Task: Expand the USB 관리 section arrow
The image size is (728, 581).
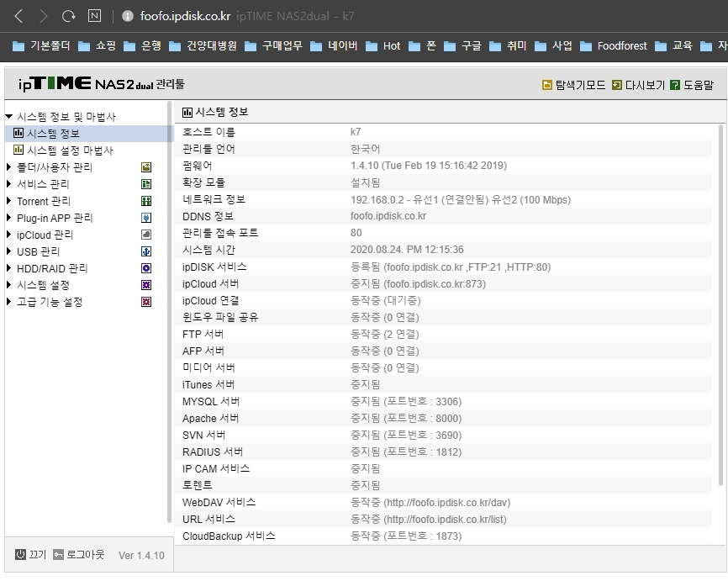Action: [8, 251]
